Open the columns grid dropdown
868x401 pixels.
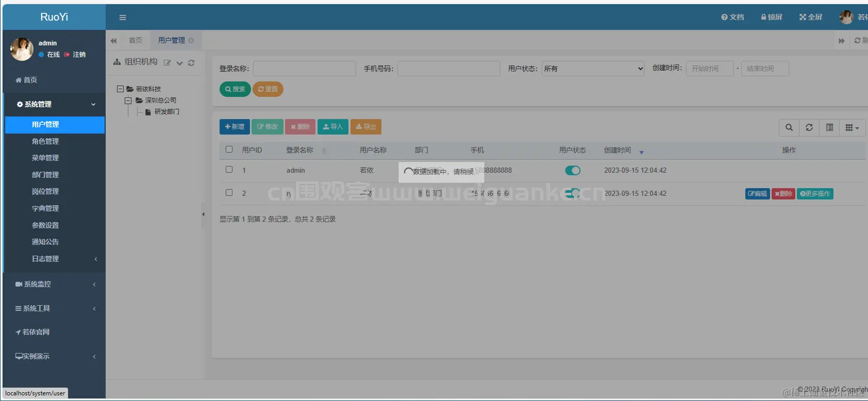click(x=852, y=127)
